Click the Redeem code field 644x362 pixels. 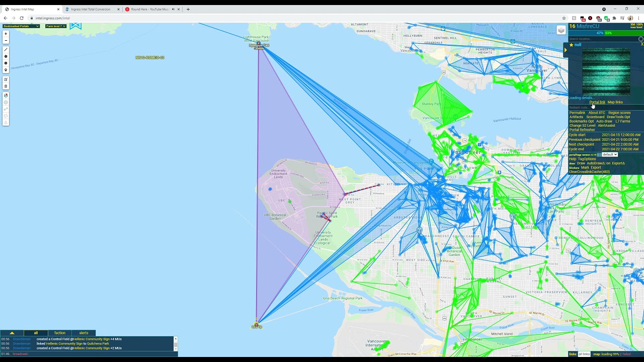(606, 107)
